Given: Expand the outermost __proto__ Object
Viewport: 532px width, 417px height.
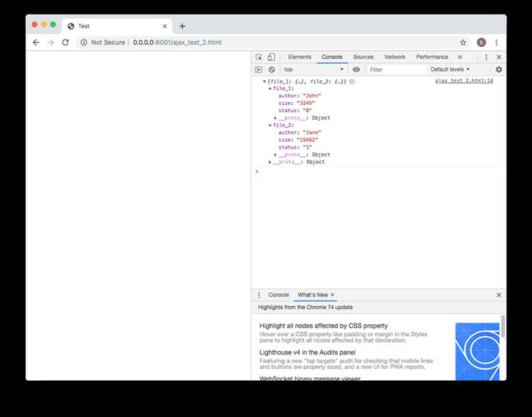Looking at the screenshot, I should [270, 162].
